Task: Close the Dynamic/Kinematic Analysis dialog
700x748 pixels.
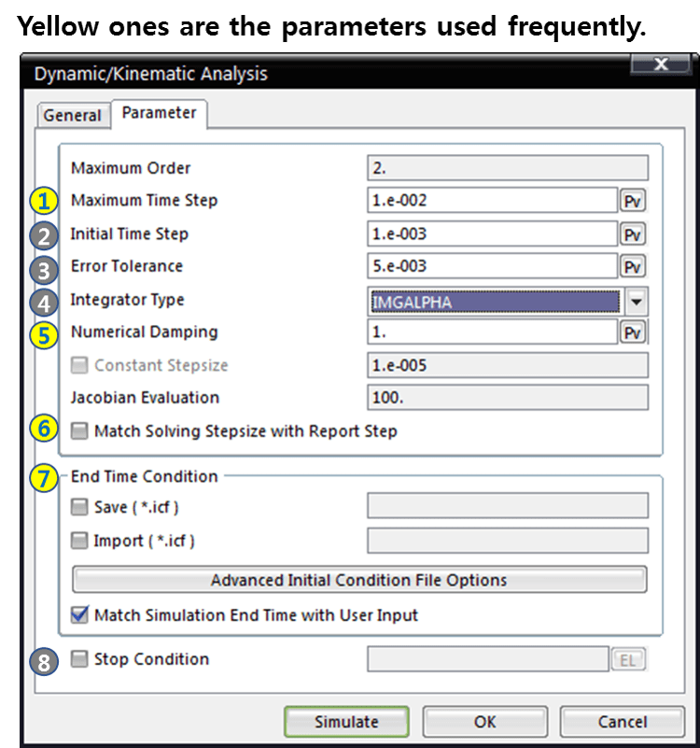Action: point(661,64)
